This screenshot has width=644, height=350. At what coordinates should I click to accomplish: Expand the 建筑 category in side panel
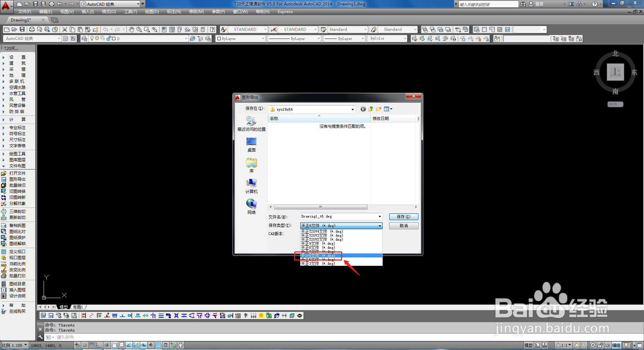pyautogui.click(x=17, y=63)
